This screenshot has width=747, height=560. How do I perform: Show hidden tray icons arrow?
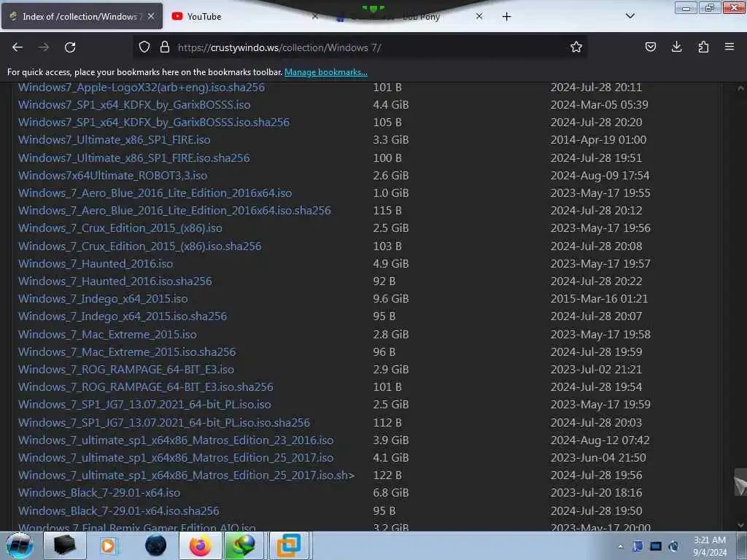click(x=620, y=547)
